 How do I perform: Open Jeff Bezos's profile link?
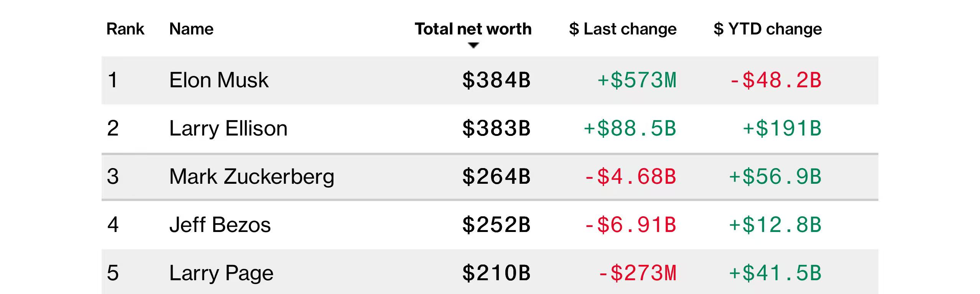(220, 225)
